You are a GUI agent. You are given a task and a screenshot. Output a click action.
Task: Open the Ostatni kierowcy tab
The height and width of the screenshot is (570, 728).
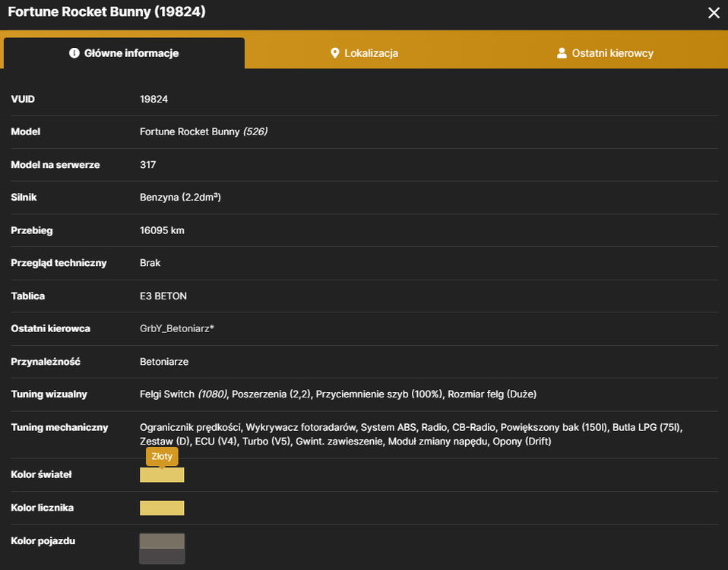(x=606, y=53)
